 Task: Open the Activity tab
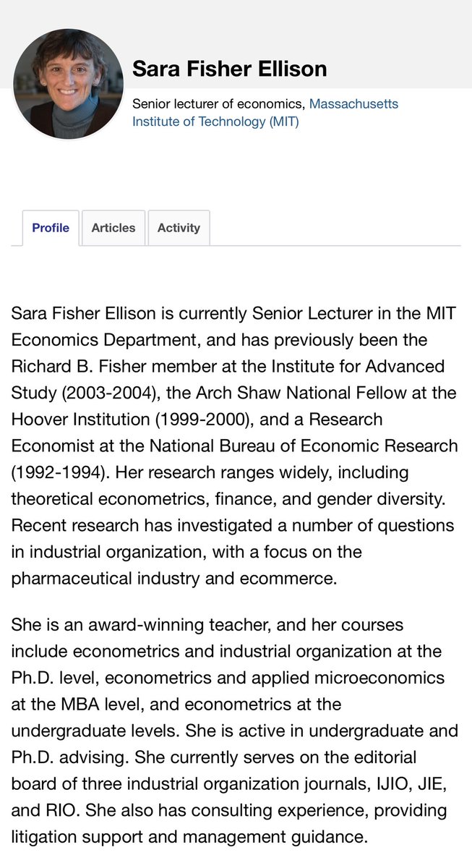point(179,228)
